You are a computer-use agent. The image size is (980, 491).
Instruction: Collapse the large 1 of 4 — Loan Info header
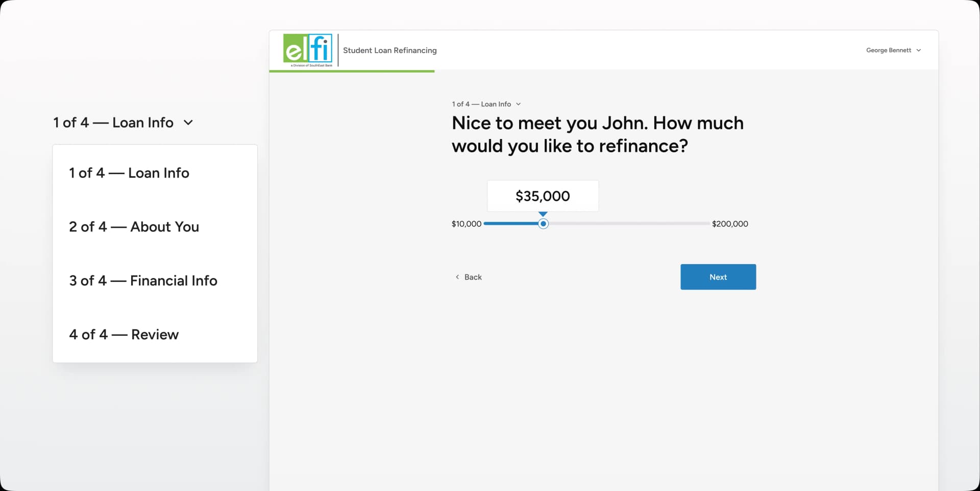[113, 123]
